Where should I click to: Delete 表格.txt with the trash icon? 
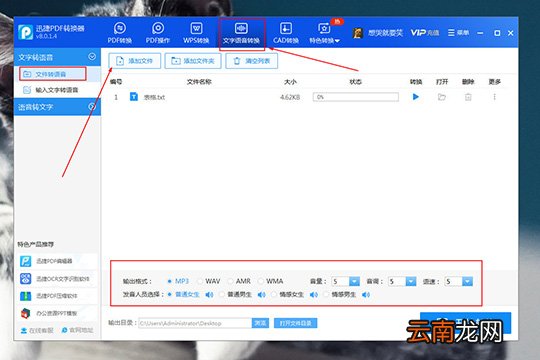[468, 97]
